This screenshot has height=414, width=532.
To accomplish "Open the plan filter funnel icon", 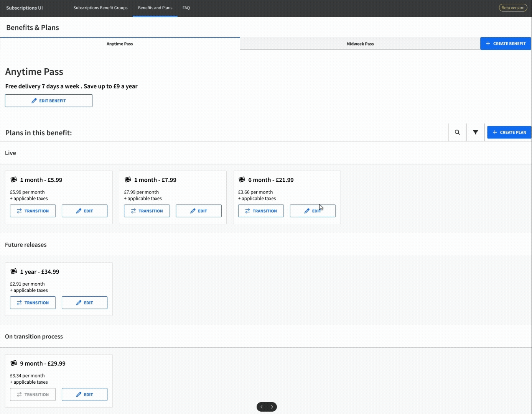I will point(475,132).
